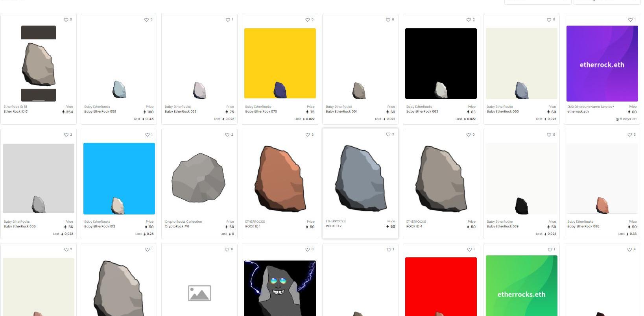Like the yellow Baby EtherRock 075 card
Image resolution: width=644 pixels, height=316 pixels.
click(x=308, y=20)
